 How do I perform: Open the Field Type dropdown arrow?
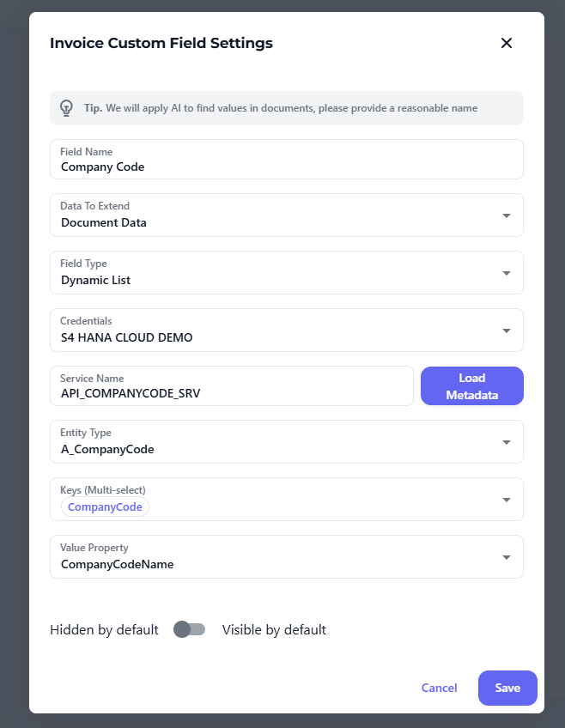(x=507, y=273)
